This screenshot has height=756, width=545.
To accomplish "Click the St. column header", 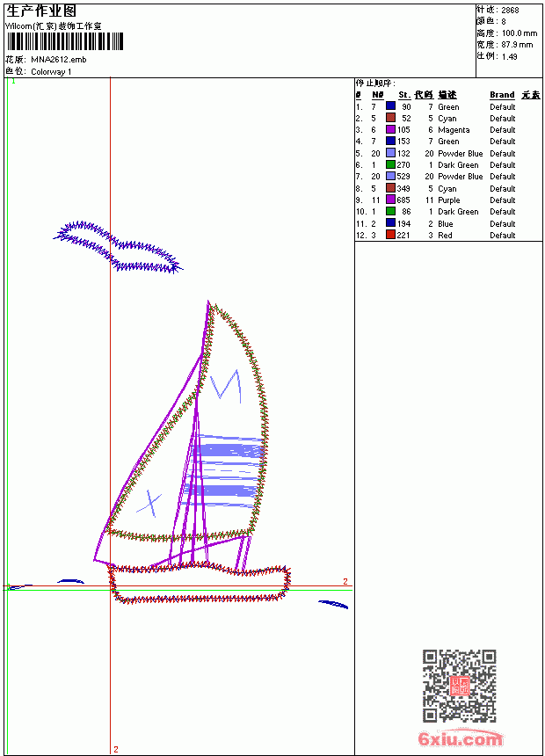I will click(x=404, y=95).
